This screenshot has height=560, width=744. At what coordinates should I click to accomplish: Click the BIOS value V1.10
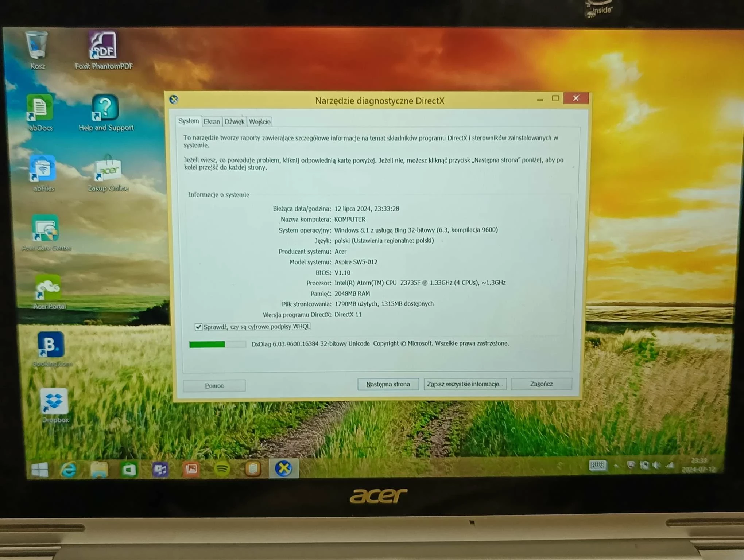(342, 273)
